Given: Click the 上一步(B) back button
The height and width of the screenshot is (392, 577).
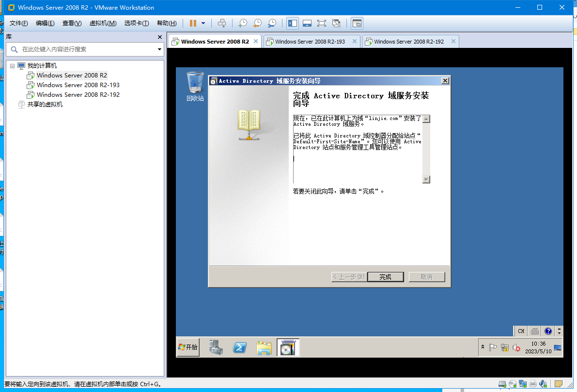Looking at the screenshot, I should [348, 277].
